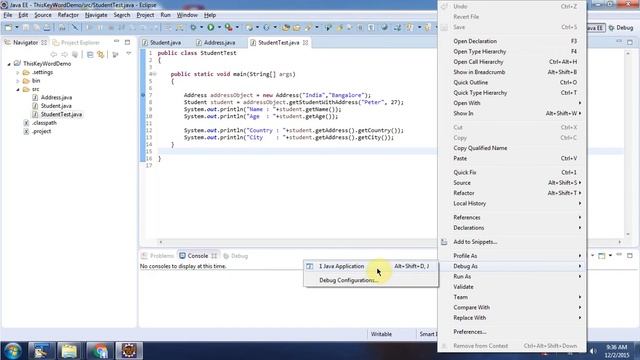Click the Windows Start button

pyautogui.click(x=12, y=351)
